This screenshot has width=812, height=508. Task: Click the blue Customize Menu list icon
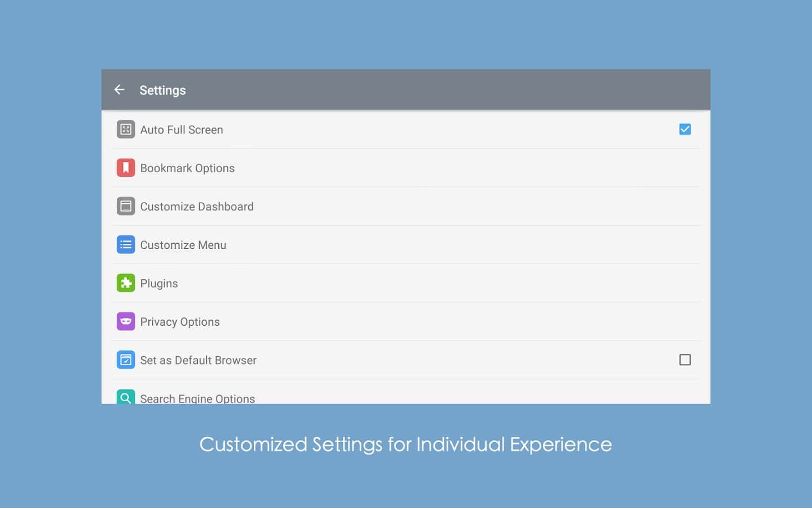[x=126, y=244]
